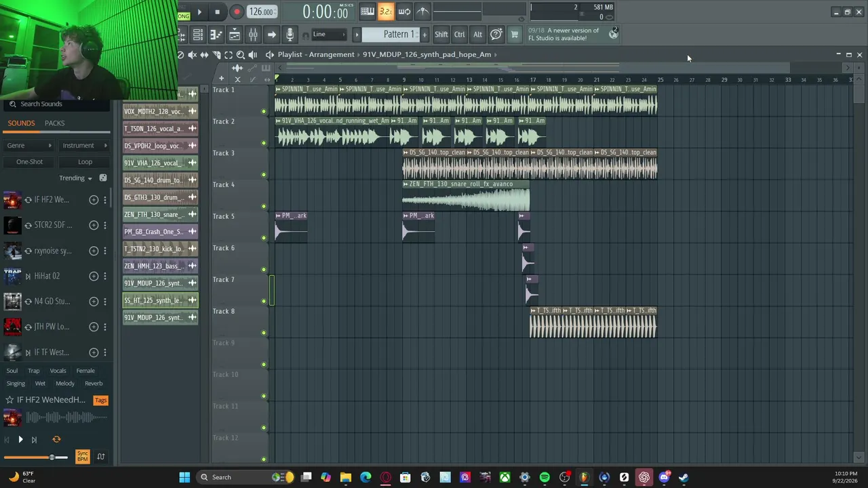Open the piano roll view
Viewport: 868px width, 488px height.
pos(216,35)
